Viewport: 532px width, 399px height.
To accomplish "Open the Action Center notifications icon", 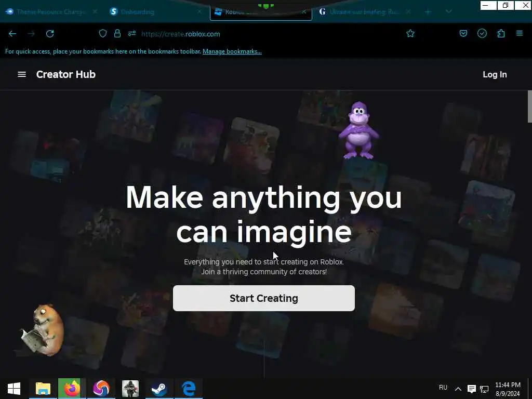I will 471,389.
